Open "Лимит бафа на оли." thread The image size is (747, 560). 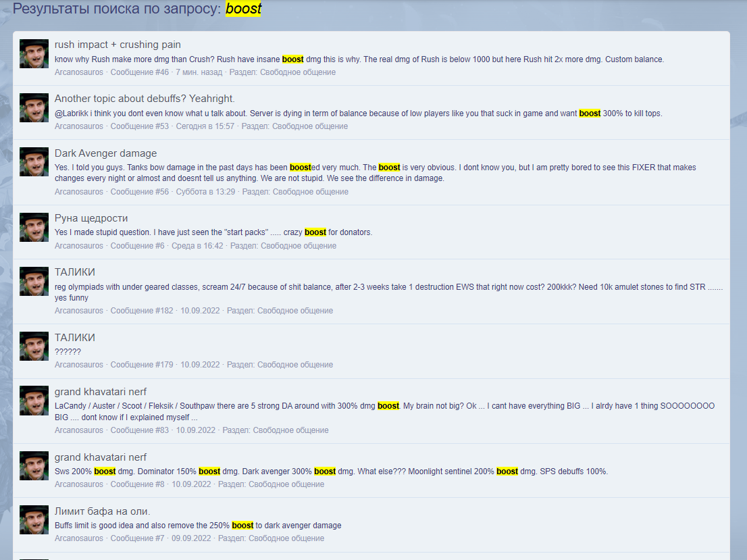click(103, 511)
